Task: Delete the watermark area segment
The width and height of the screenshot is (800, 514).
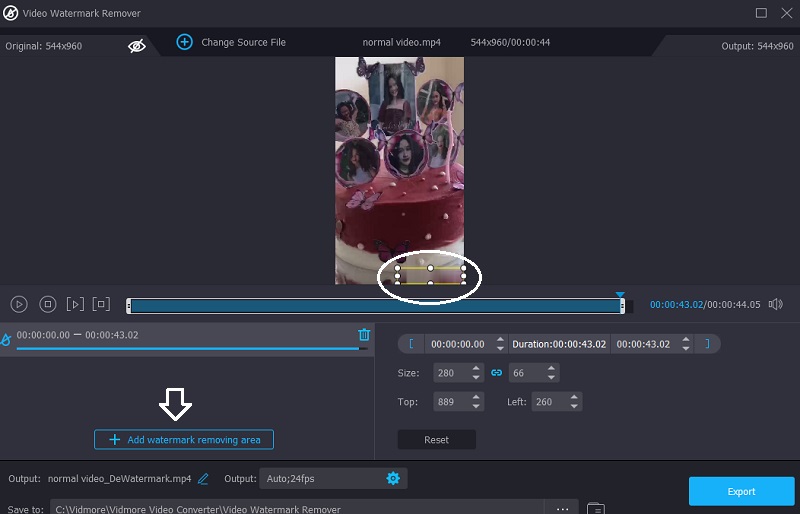Action: (364, 335)
